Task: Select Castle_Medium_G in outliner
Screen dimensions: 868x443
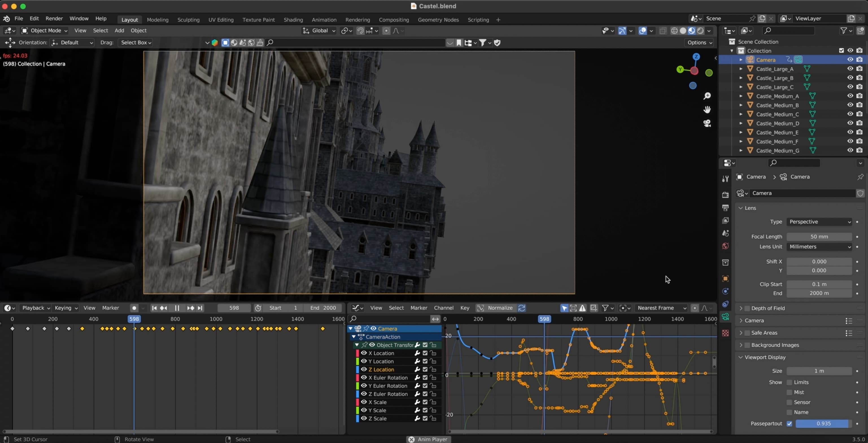Action: [x=777, y=151]
